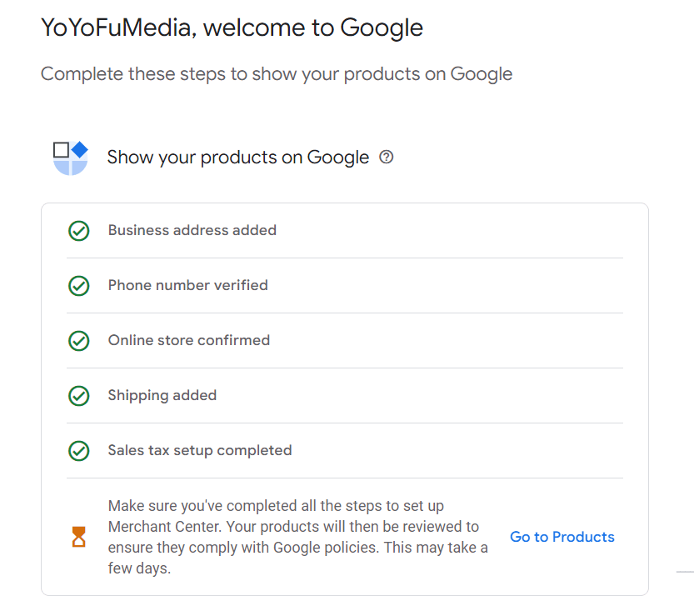The height and width of the screenshot is (616, 694).
Task: Click the Google Shopping logo icon
Action: (70, 157)
